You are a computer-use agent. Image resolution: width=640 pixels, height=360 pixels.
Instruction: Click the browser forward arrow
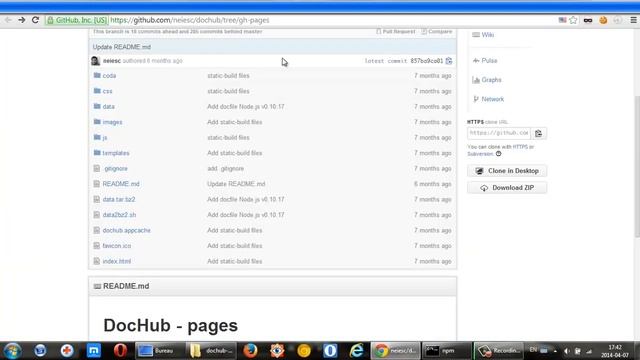pyautogui.click(x=22, y=20)
